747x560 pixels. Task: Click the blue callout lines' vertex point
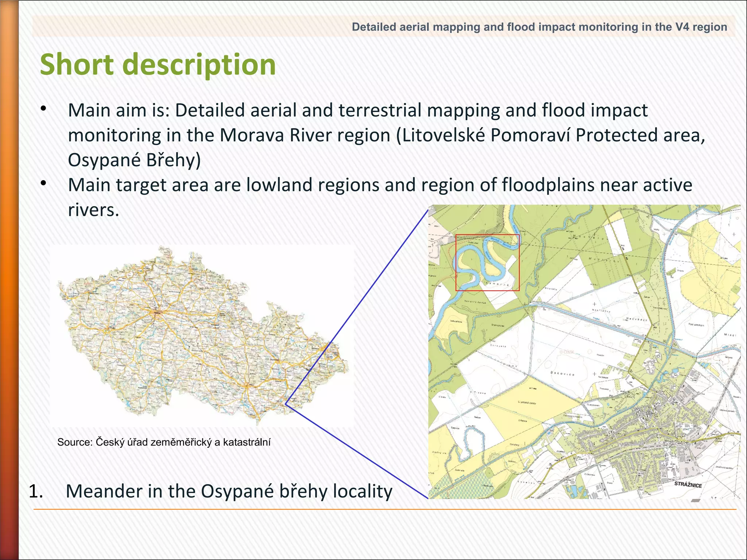point(286,404)
